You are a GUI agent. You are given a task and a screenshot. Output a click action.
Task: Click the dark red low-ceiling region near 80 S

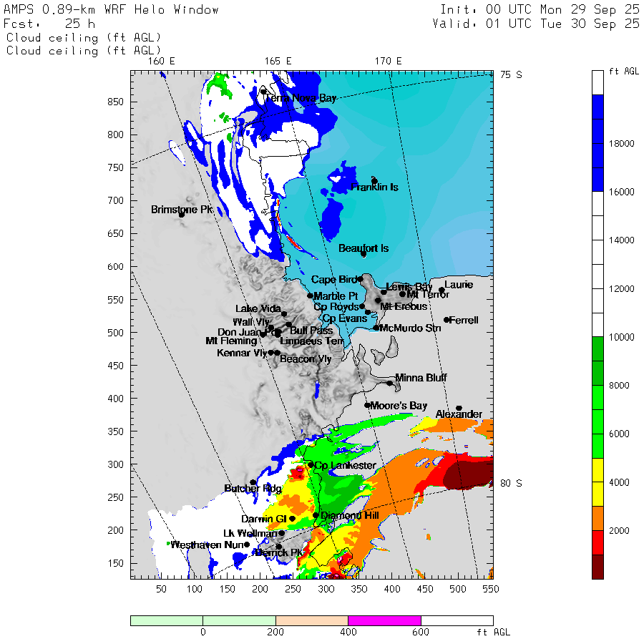tap(467, 475)
